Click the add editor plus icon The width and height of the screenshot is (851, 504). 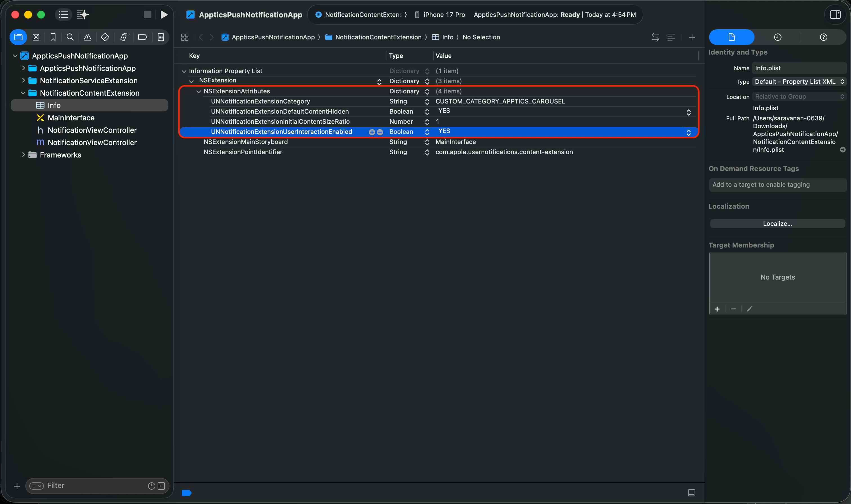click(x=692, y=37)
